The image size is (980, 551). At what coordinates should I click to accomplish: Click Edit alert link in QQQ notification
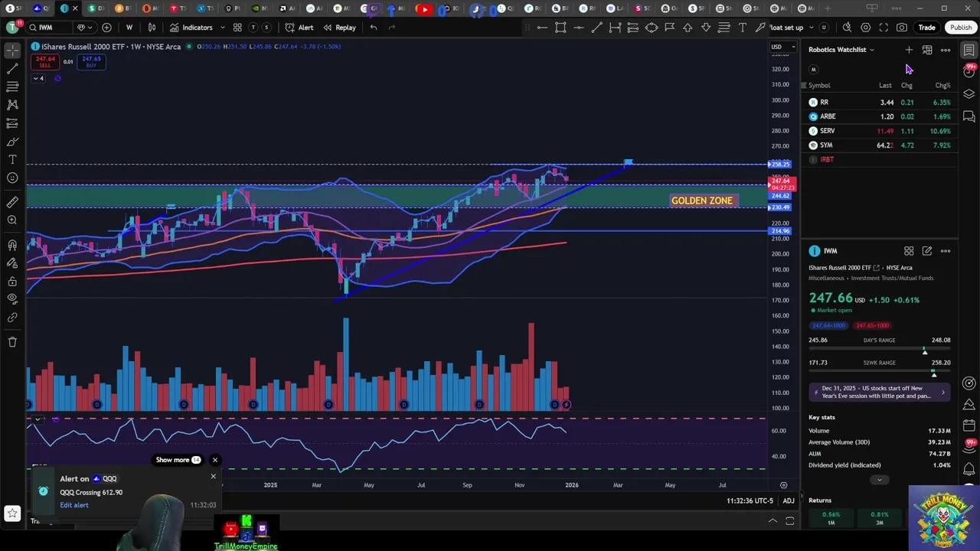click(74, 505)
